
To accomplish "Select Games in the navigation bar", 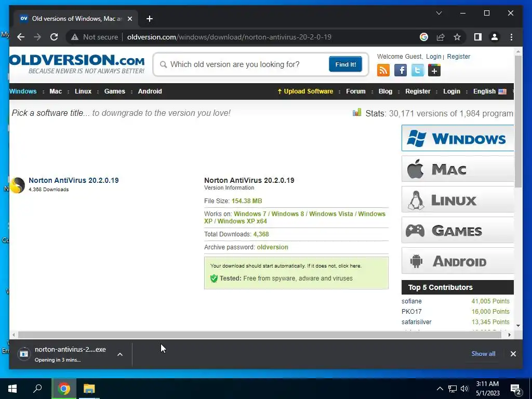I will pos(115,91).
